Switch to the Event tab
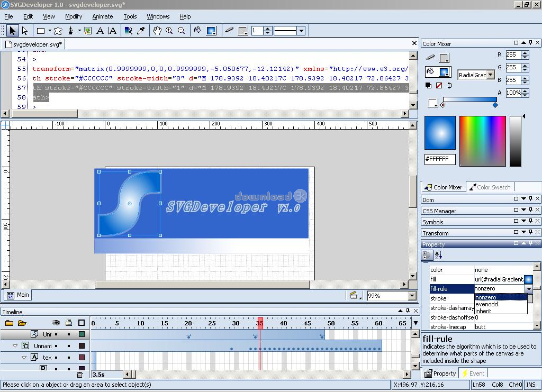The height and width of the screenshot is (392, 542). pyautogui.click(x=473, y=373)
